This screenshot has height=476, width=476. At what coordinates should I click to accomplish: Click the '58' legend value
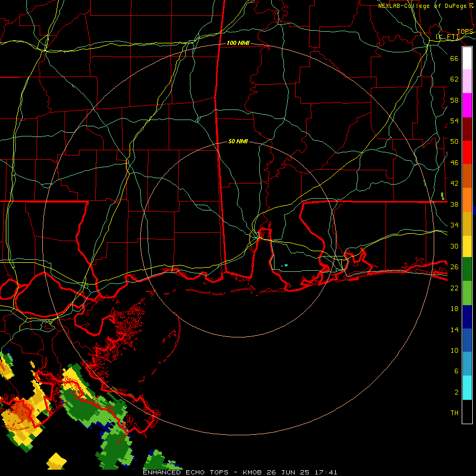tap(454, 100)
